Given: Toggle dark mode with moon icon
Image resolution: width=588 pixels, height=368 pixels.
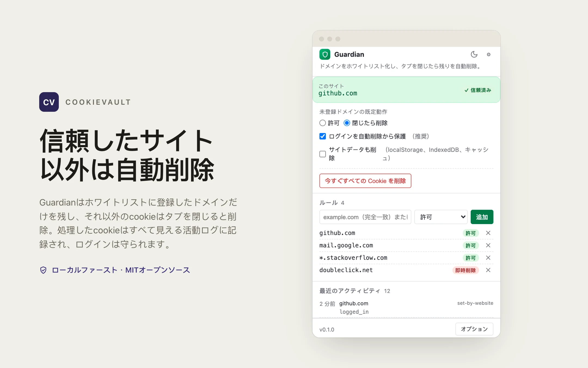Looking at the screenshot, I should click(474, 55).
